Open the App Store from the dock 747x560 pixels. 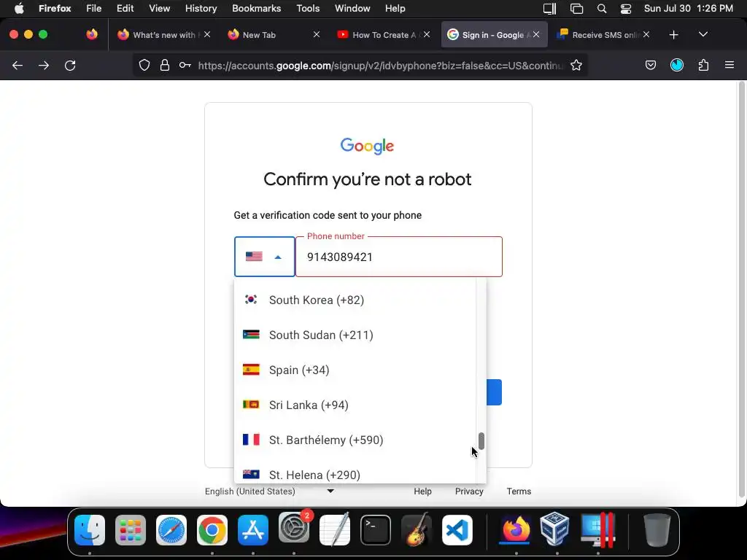coord(253,530)
